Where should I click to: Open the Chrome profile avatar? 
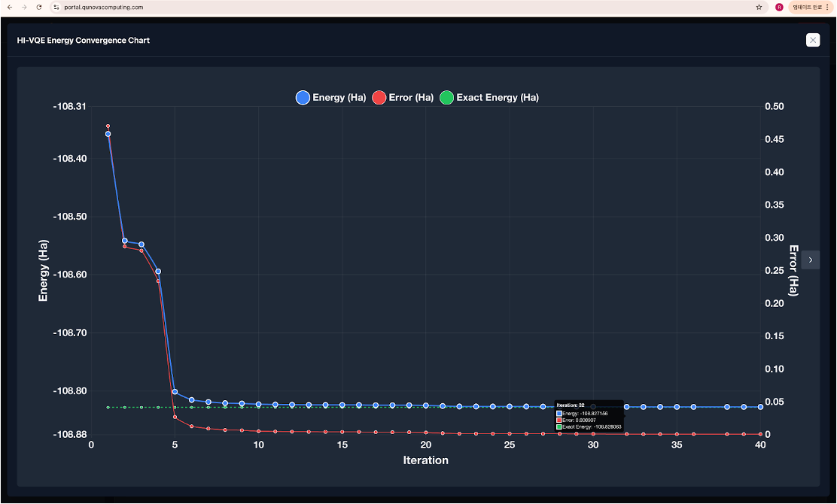pos(779,7)
